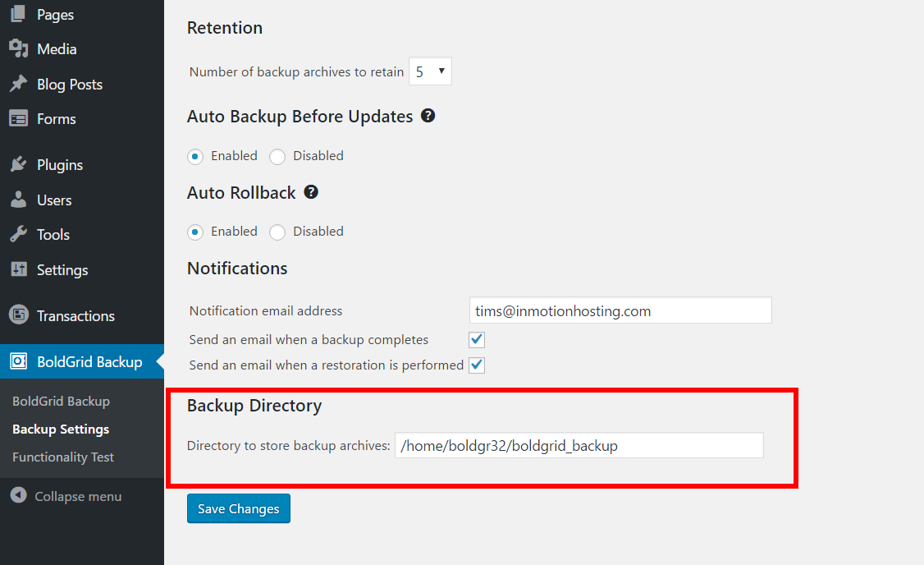924x565 pixels.
Task: Click the Collapse menu arrow icon
Action: pos(18,495)
